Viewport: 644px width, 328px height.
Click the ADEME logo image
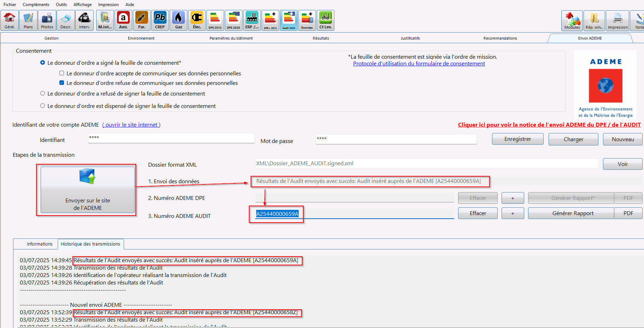click(605, 85)
